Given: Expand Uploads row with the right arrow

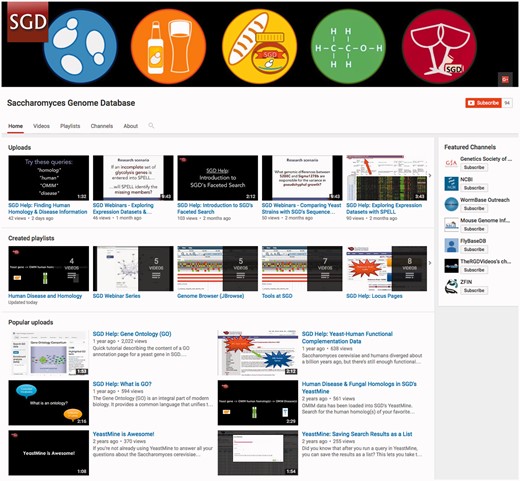Looking at the screenshot, I should tap(430, 176).
